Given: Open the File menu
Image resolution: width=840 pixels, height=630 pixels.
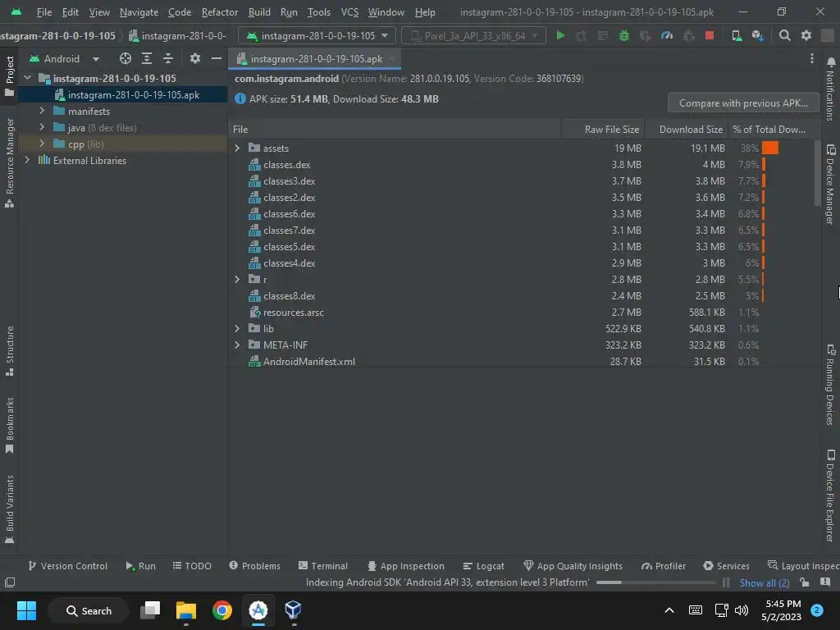Looking at the screenshot, I should [x=44, y=11].
